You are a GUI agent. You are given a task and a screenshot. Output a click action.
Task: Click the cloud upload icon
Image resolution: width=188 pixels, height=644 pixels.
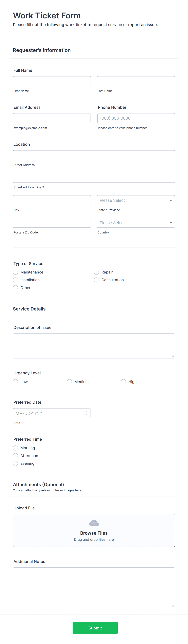coord(94,523)
